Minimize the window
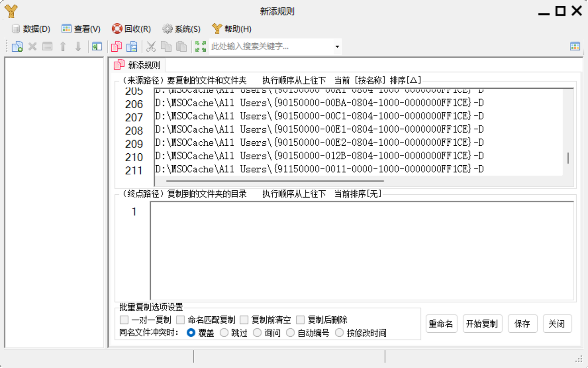Screen dimensions: 588x368 (544, 14)
